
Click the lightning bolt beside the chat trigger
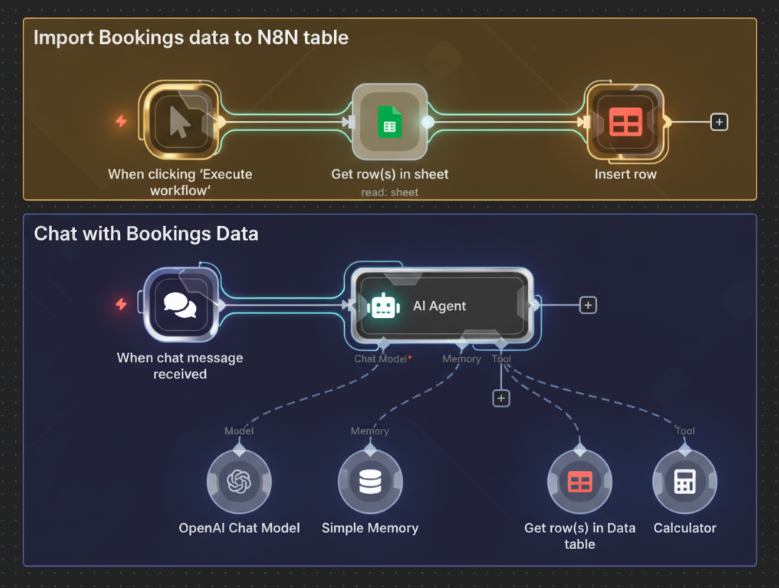tap(121, 304)
